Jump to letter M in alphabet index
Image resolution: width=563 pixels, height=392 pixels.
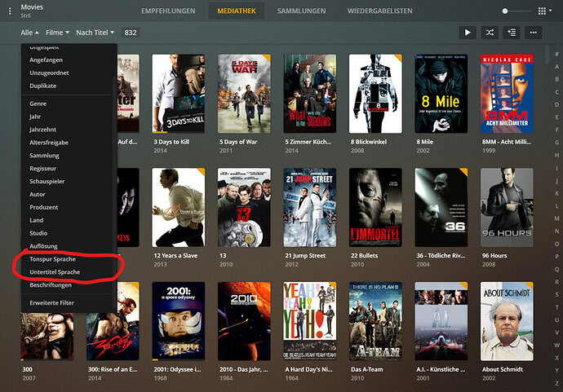pyautogui.click(x=557, y=218)
